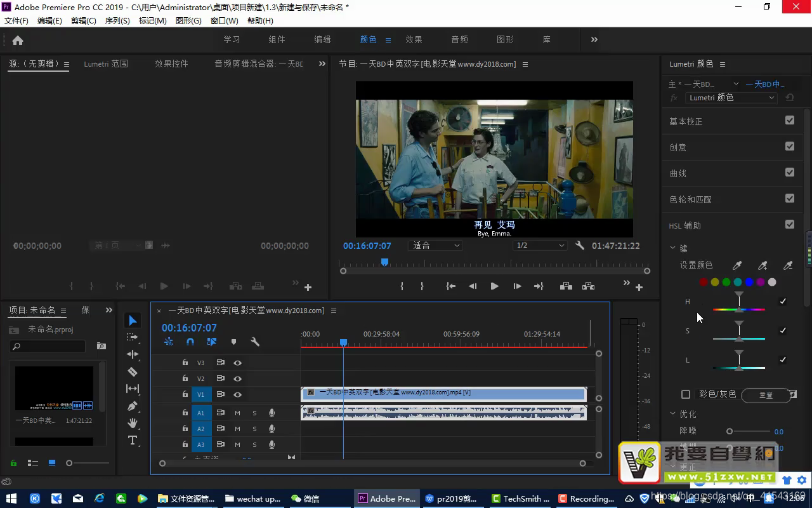Step forward one frame in Program Monitor

[517, 286]
